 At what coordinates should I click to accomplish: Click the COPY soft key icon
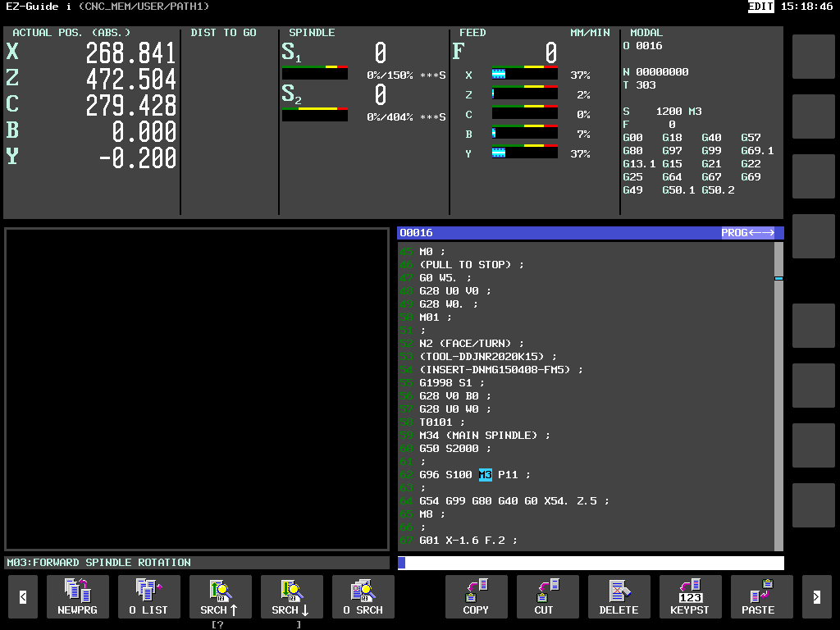477,597
